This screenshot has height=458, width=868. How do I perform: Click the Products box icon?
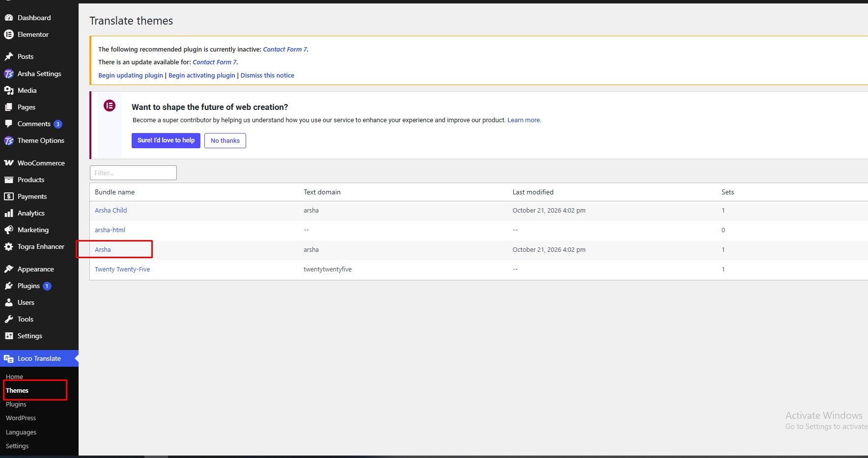coord(8,180)
